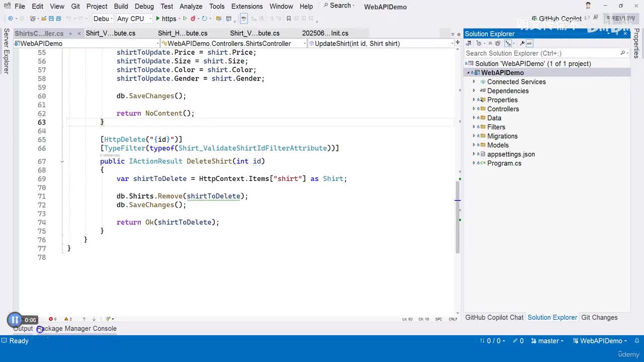Screen dimensions: 644x362
Task: Select appsettings.json in Solution Explorer
Action: (511, 154)
